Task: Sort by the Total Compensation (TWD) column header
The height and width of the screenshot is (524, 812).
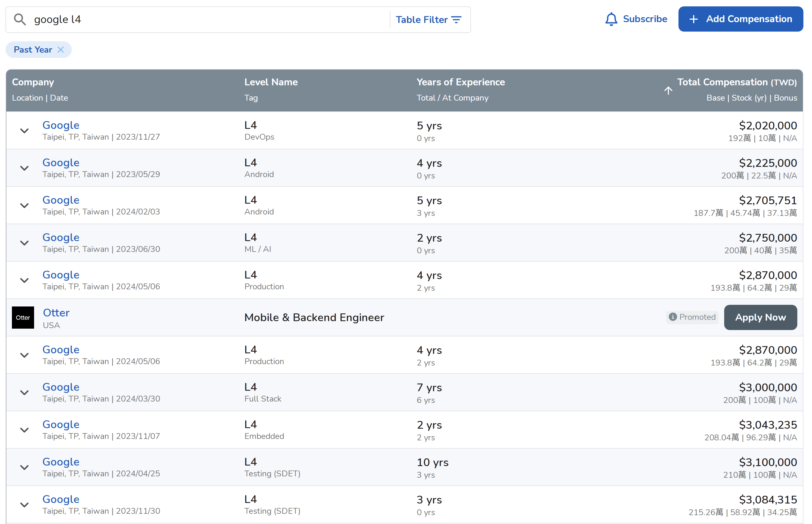Action: click(737, 82)
